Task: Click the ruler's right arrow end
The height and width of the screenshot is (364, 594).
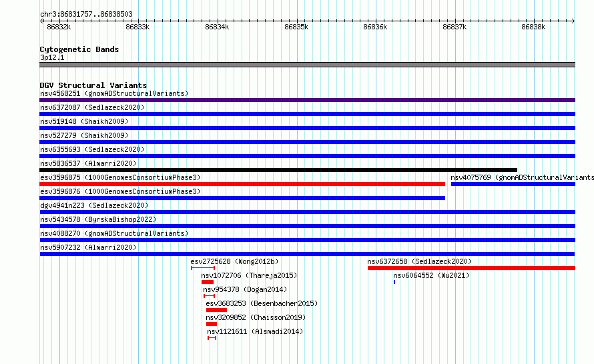Action: (573, 21)
